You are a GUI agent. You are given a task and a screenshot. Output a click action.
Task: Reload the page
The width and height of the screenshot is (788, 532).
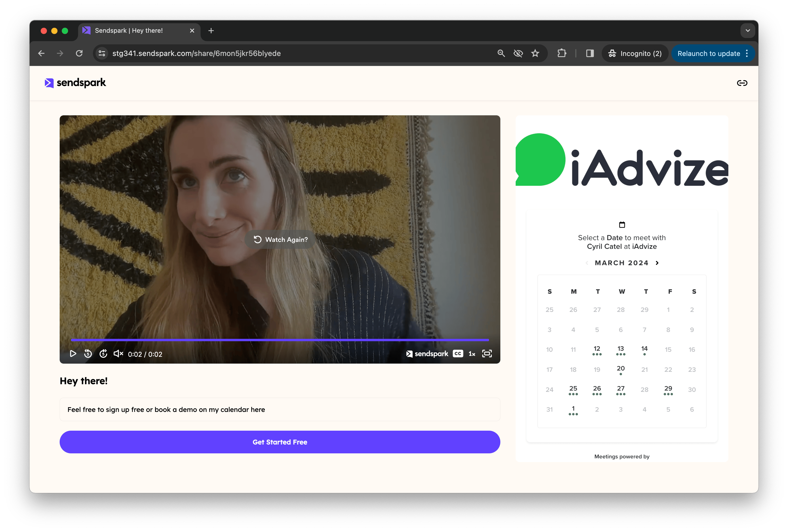coord(79,53)
